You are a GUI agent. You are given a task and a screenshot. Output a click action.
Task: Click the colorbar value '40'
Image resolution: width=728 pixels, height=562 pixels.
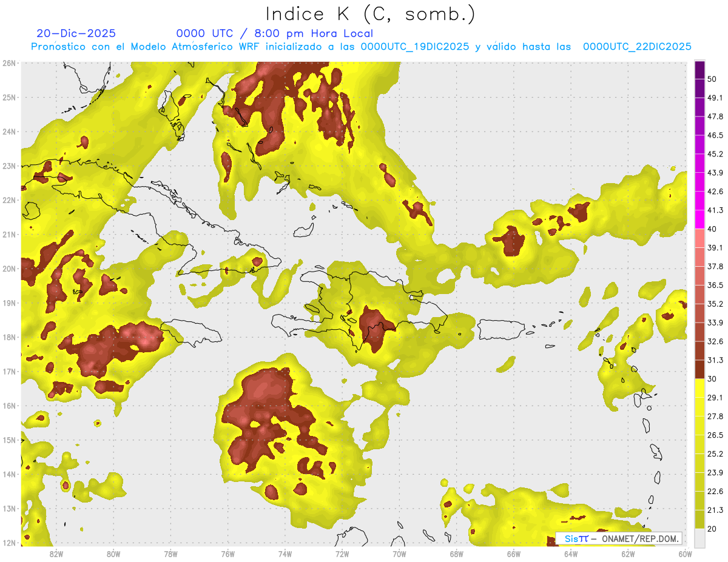713,229
